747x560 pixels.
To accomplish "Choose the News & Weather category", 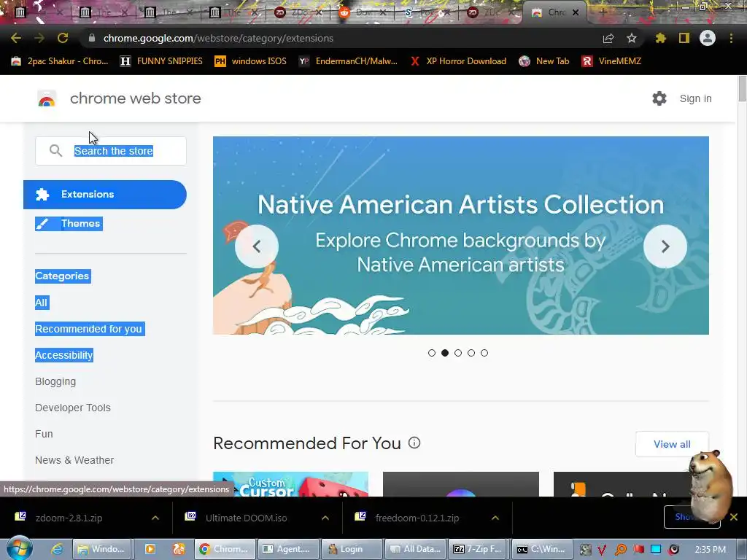I will click(74, 460).
